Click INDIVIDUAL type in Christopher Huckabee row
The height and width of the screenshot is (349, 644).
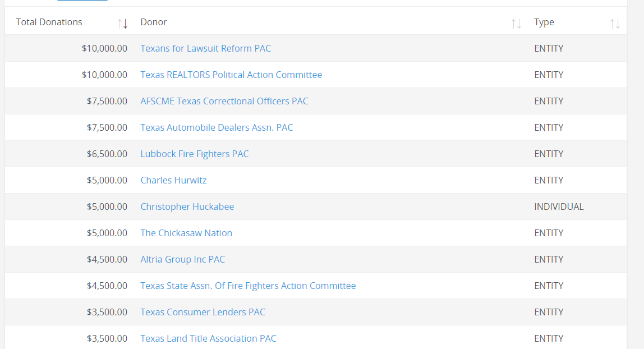559,206
